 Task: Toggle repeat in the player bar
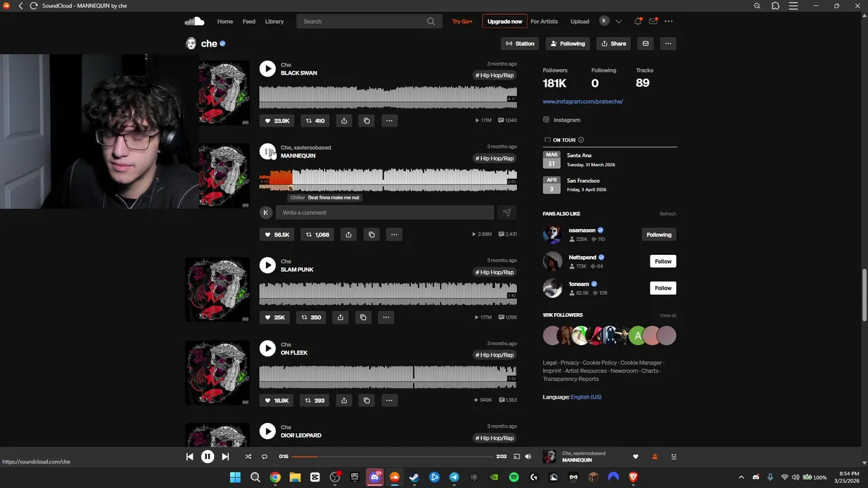pyautogui.click(x=264, y=457)
